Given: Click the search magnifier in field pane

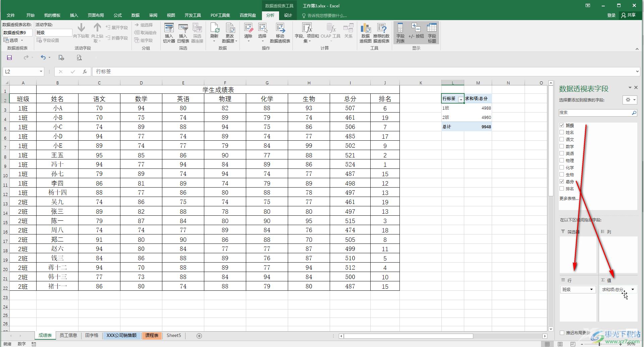Looking at the screenshot, I should 634,113.
